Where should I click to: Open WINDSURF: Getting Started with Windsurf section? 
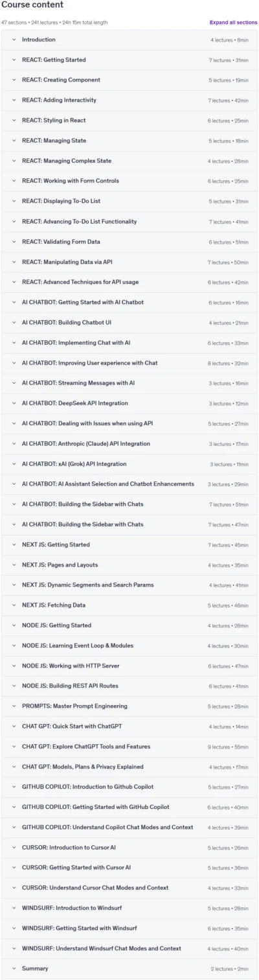pos(129,928)
